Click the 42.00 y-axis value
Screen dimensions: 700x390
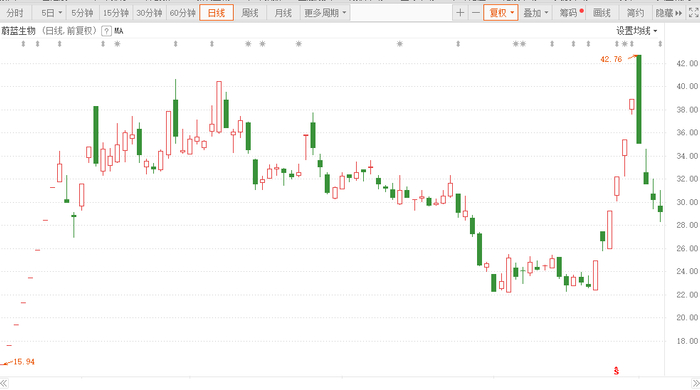[687, 63]
